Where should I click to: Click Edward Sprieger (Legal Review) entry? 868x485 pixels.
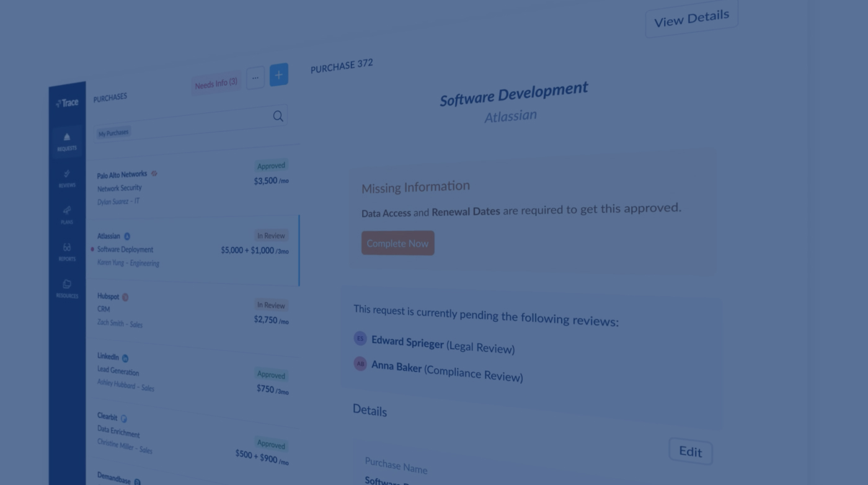pyautogui.click(x=443, y=344)
